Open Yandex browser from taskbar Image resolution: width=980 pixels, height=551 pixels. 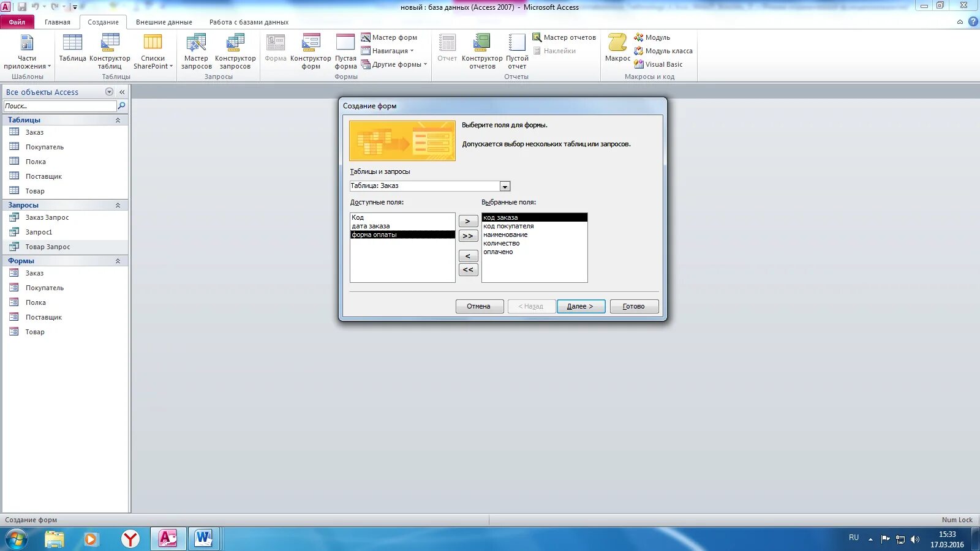point(130,539)
